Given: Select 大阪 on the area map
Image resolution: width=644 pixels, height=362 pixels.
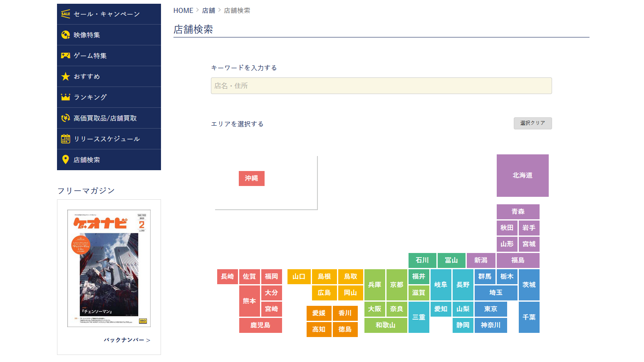Looking at the screenshot, I should [375, 309].
